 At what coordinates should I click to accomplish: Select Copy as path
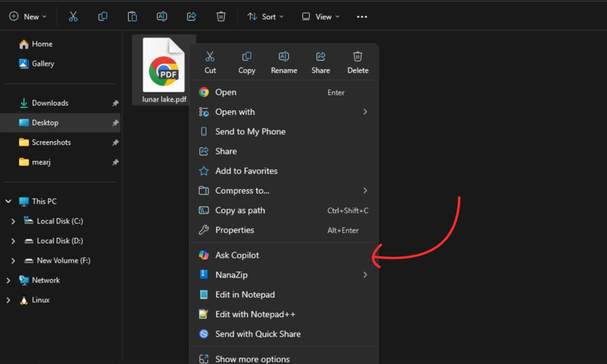click(240, 210)
